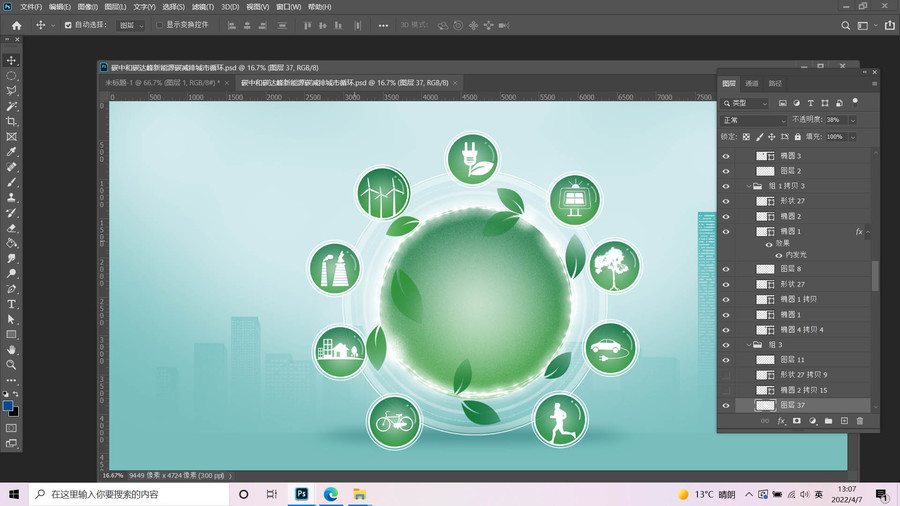This screenshot has width=900, height=506.
Task: Filter layers by type layers
Action: [810, 103]
